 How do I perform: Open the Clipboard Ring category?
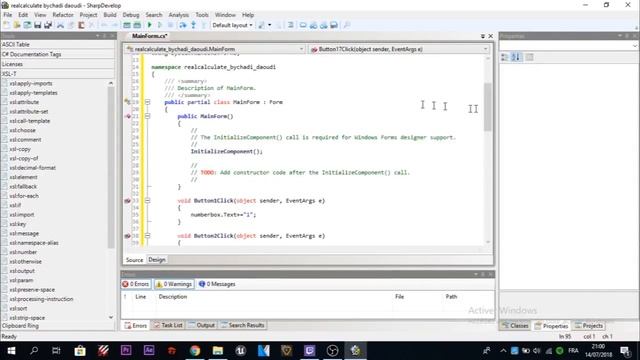[58, 326]
